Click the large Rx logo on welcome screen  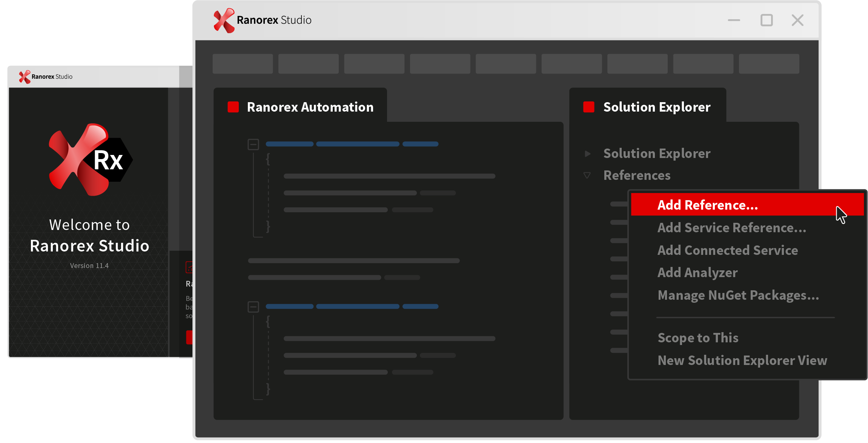[x=91, y=159]
